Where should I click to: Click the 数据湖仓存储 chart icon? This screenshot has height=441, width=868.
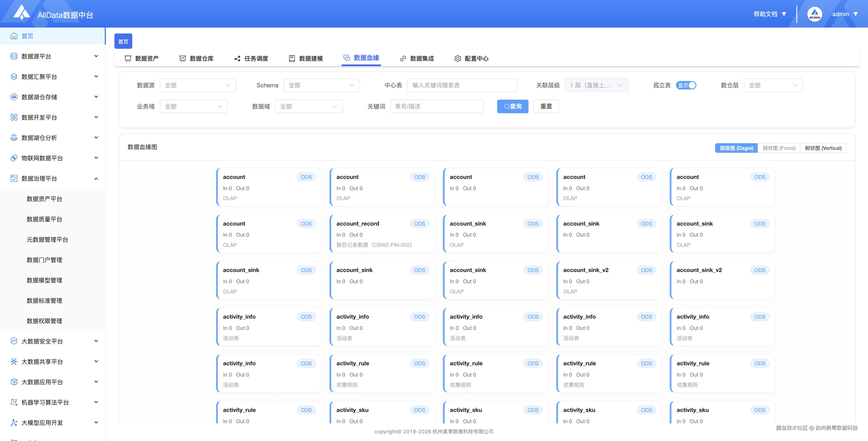pyautogui.click(x=14, y=97)
